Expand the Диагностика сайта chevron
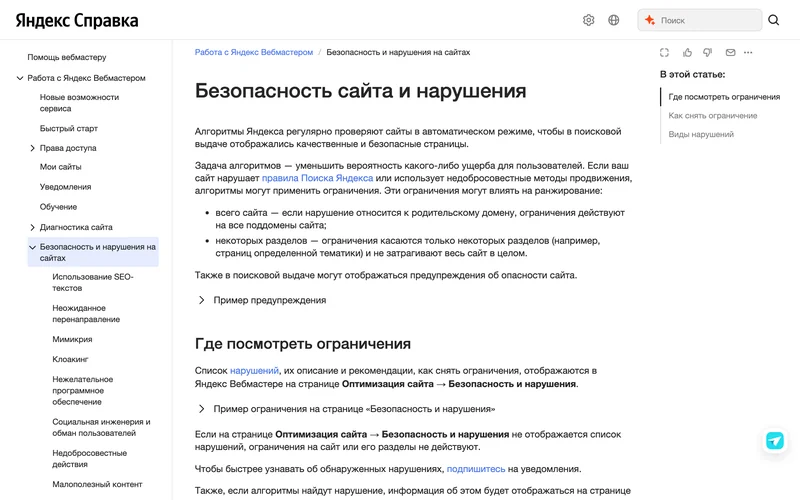Viewport: 800px width, 500px height. coord(32,227)
